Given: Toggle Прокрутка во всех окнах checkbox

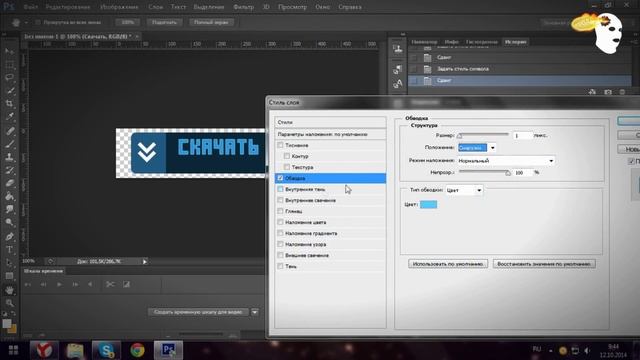Looking at the screenshot, I should (x=38, y=22).
